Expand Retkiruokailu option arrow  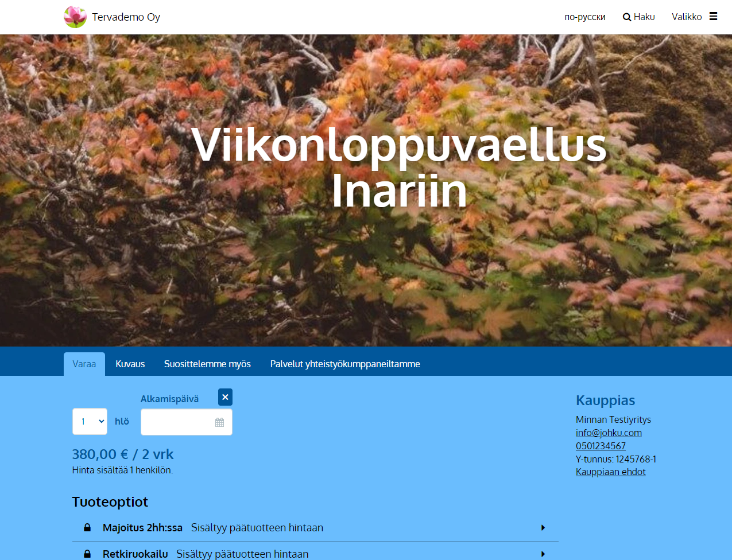click(543, 554)
